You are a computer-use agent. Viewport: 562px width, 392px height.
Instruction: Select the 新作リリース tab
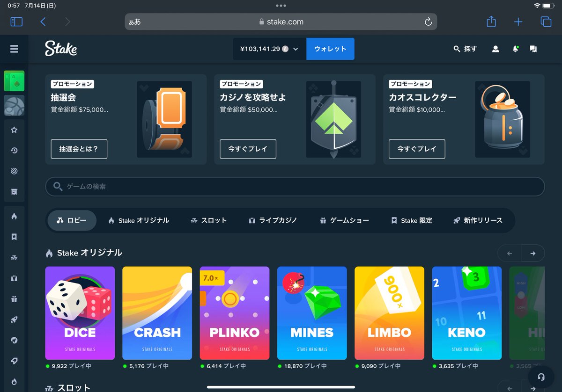pyautogui.click(x=478, y=220)
